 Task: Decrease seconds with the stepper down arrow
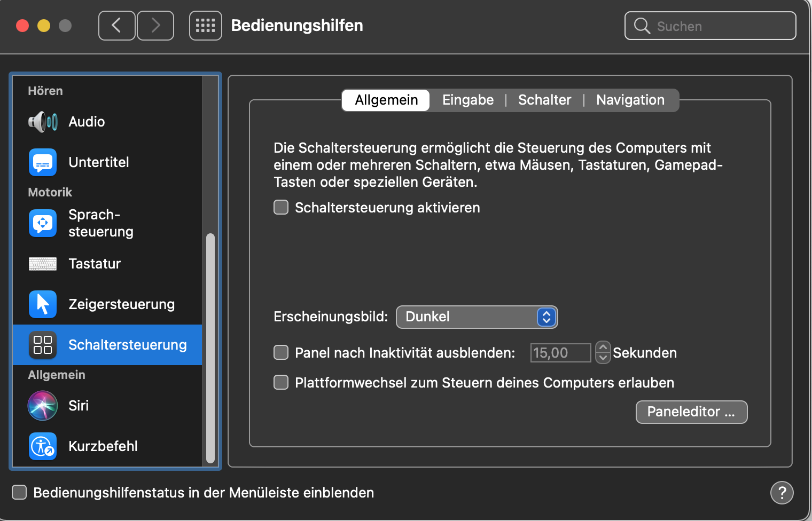coord(603,358)
